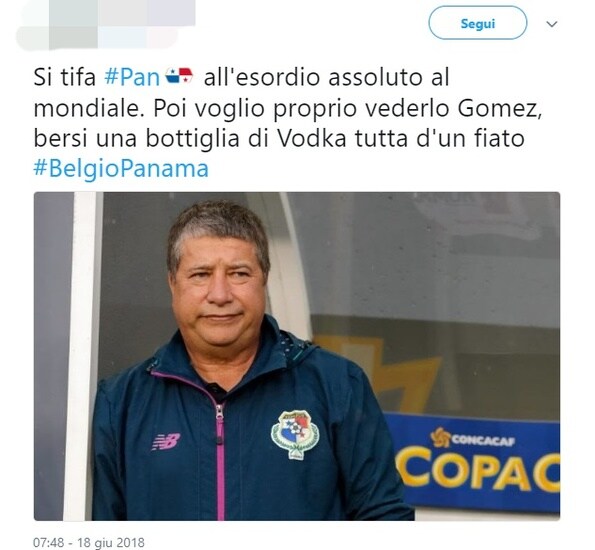Click the CONCACAF swirl logo
The image size is (595, 550).
point(441,437)
